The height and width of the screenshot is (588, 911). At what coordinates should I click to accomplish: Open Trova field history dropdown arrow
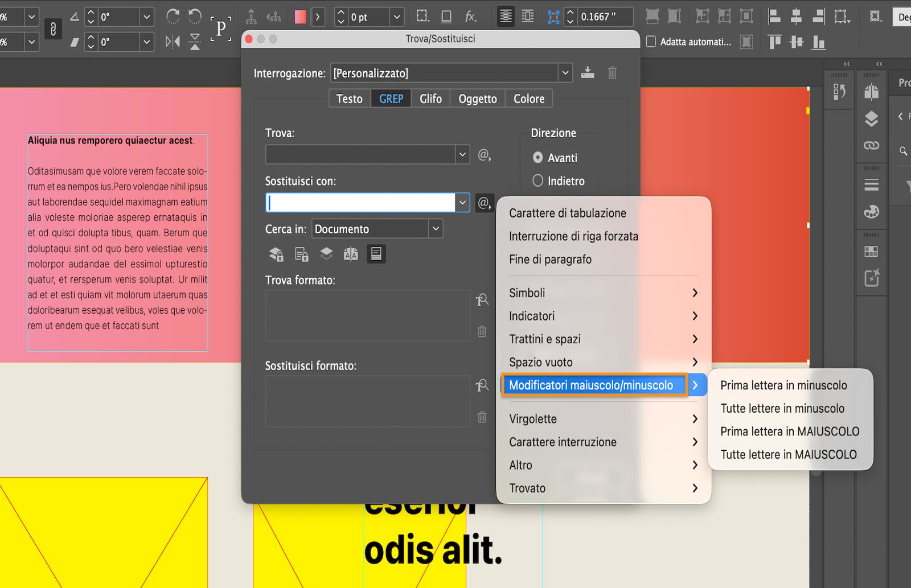462,154
